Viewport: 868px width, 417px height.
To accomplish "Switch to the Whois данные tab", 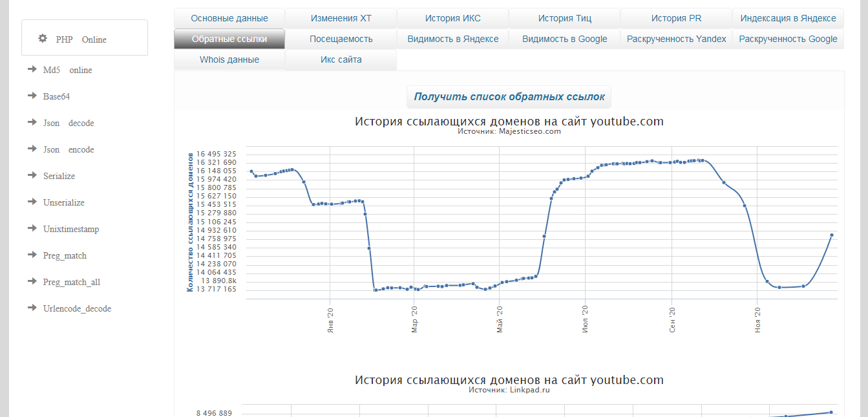I will [229, 59].
